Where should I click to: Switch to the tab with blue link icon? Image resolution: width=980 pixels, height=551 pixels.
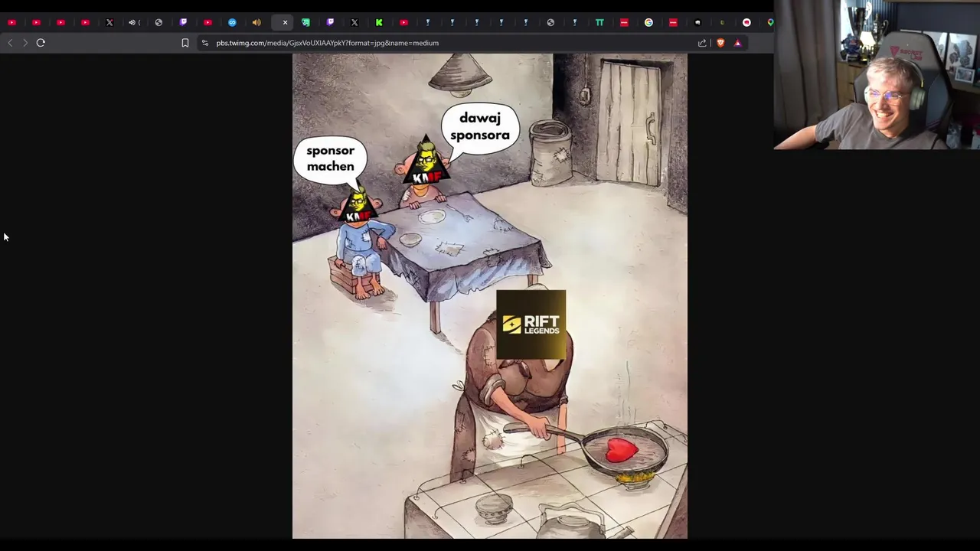[232, 22]
